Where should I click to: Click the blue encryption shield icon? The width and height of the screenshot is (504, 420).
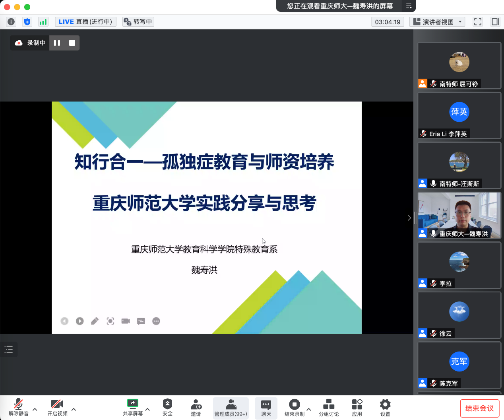(27, 22)
